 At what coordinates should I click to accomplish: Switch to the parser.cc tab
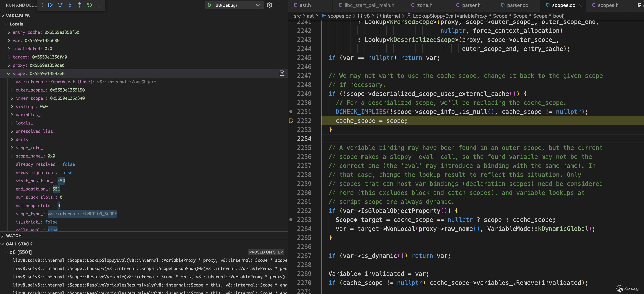pyautogui.click(x=517, y=5)
